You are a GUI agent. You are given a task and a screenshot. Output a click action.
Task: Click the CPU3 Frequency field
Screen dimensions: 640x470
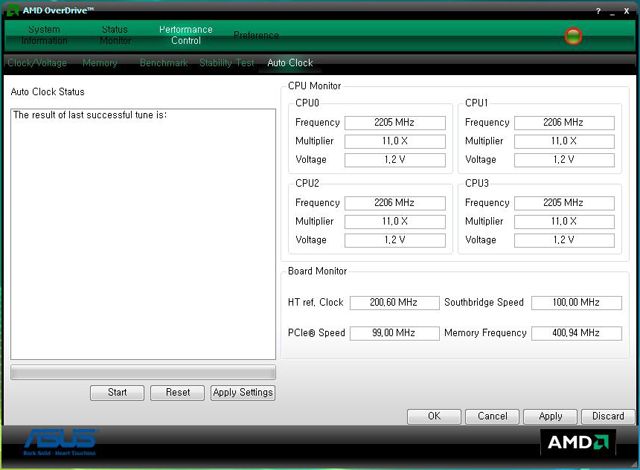click(x=564, y=203)
